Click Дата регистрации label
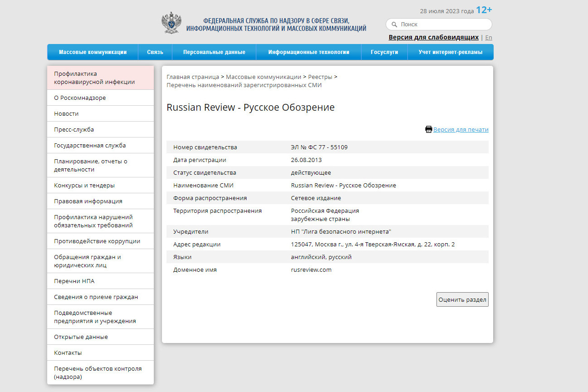 coord(200,160)
